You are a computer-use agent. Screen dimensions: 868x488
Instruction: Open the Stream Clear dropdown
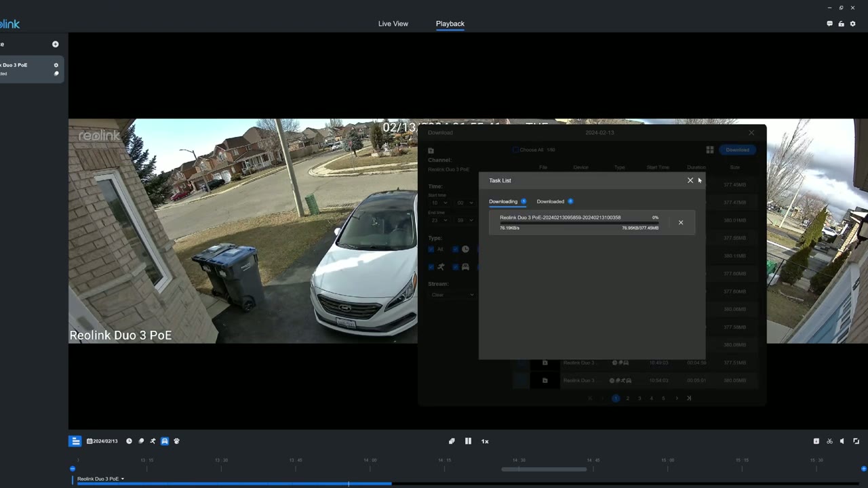point(452,295)
